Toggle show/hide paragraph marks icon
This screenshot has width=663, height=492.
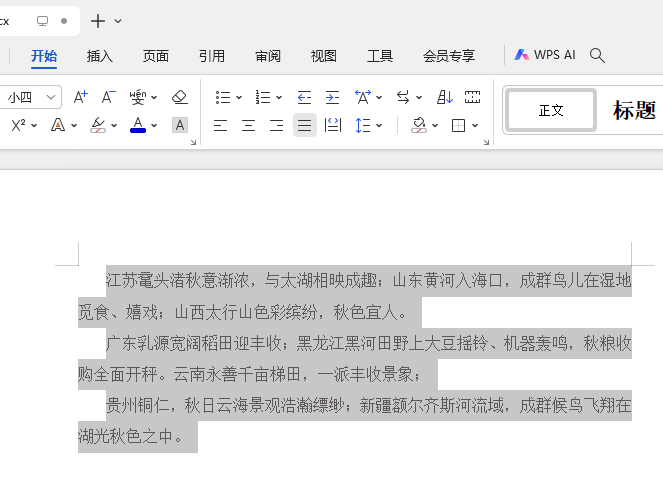(472, 97)
